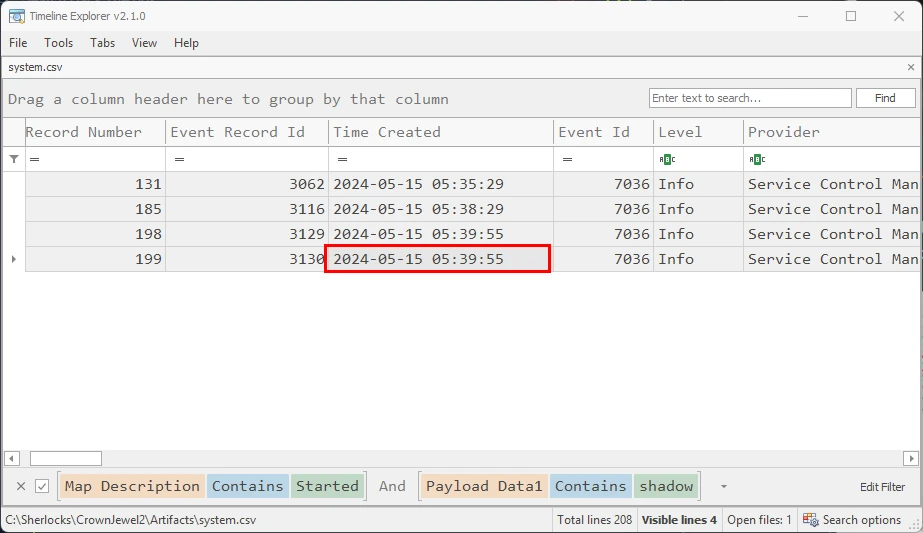
Task: Click the And filter conjunction
Action: tap(392, 486)
